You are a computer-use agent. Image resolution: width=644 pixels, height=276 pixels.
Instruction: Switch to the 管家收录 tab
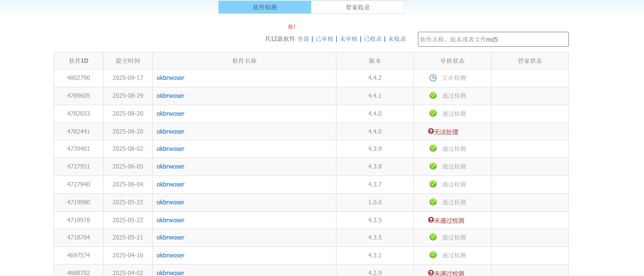357,7
